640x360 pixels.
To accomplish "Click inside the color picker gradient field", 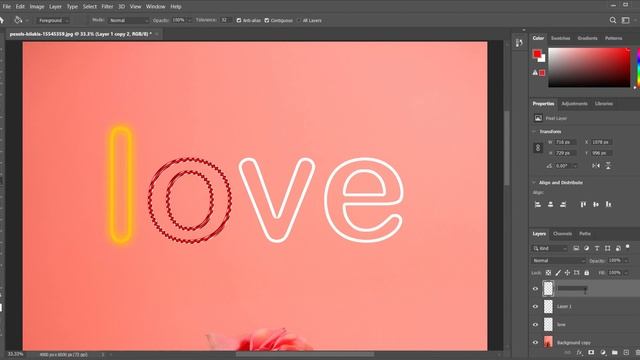I will pos(589,67).
